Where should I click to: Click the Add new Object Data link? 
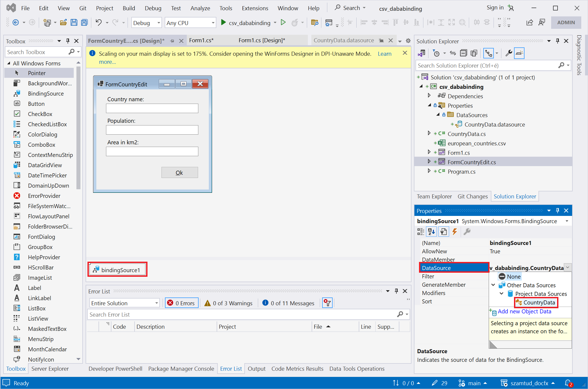[x=524, y=311]
